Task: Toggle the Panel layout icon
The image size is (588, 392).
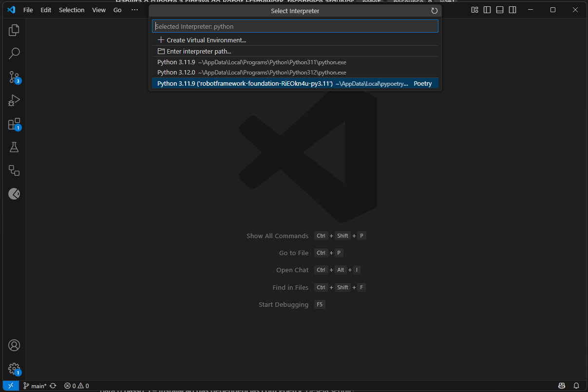Action: coord(500,10)
